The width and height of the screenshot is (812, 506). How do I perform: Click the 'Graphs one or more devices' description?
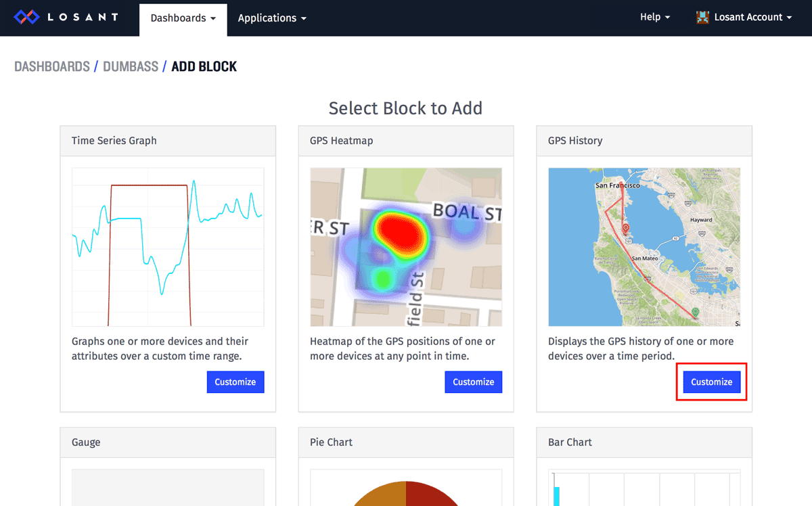[x=160, y=349]
